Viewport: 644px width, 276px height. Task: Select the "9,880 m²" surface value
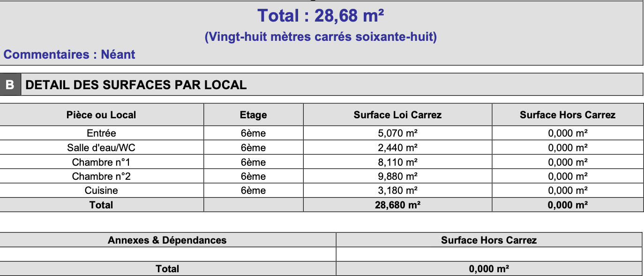coord(397,176)
